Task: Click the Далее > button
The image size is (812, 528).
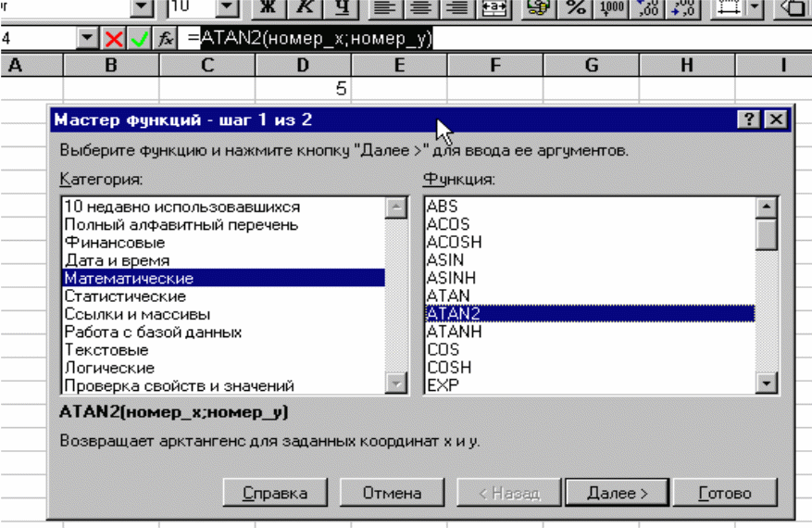Action: pos(617,494)
